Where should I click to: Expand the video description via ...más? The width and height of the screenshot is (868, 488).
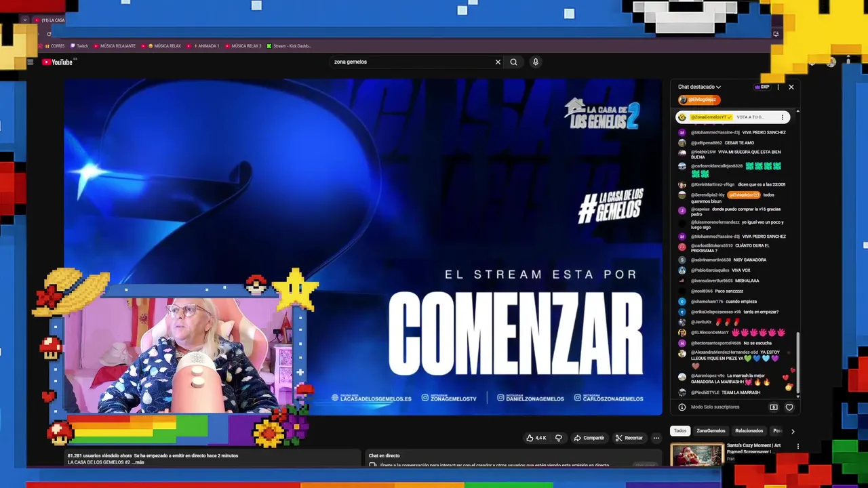pyautogui.click(x=138, y=462)
